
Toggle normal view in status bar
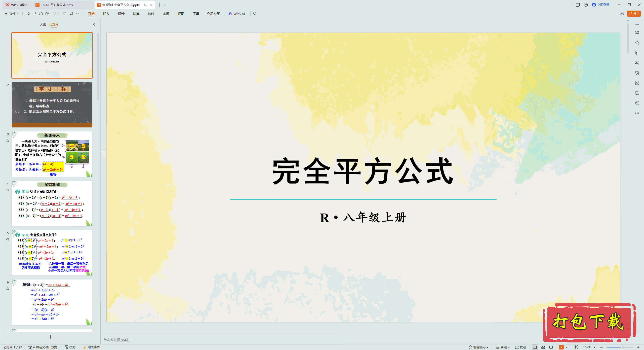pos(535,347)
